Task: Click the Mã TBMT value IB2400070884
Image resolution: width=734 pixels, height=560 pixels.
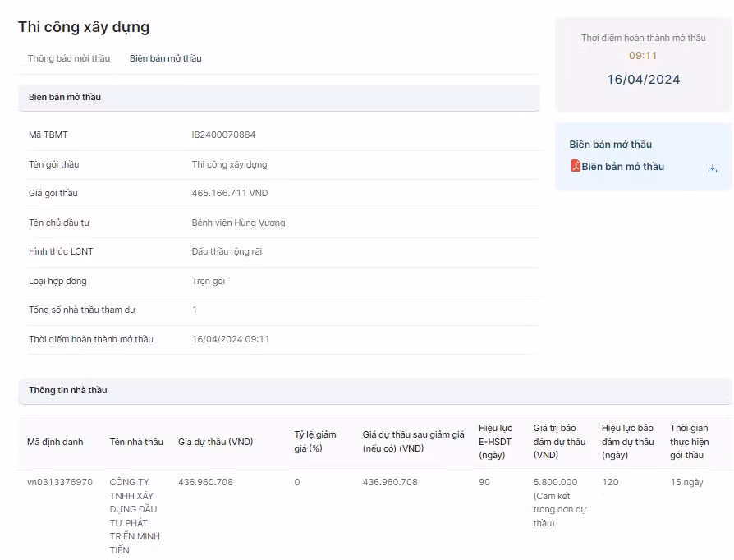Action: pyautogui.click(x=223, y=135)
